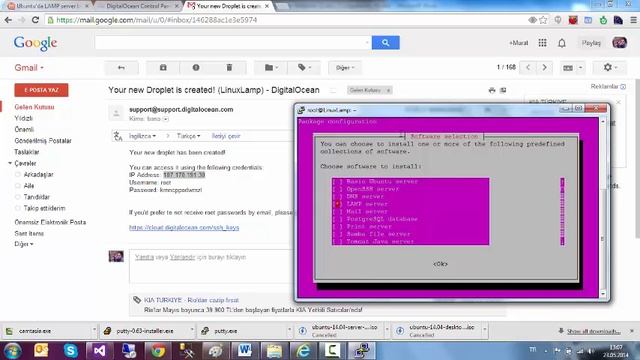Open Word from Windows taskbar
This screenshot has width=640, height=360.
point(244,351)
